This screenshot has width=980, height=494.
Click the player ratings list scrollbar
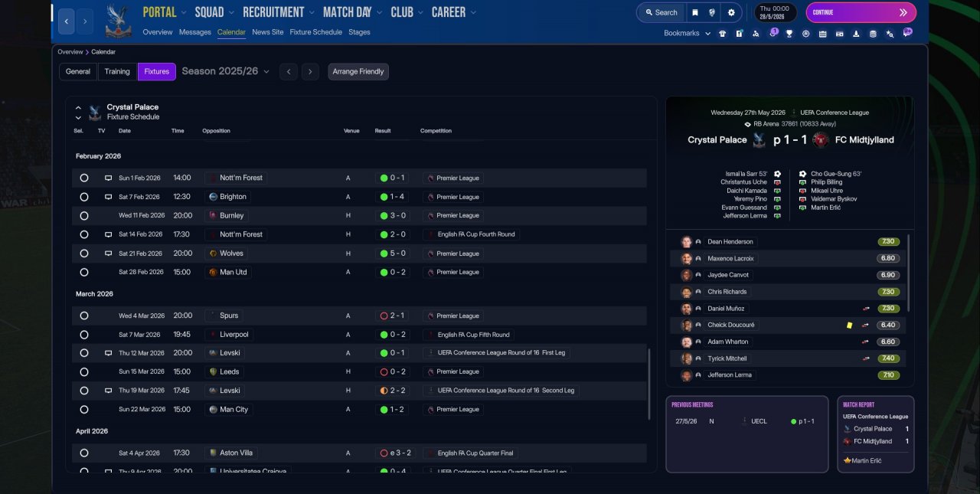click(x=910, y=272)
